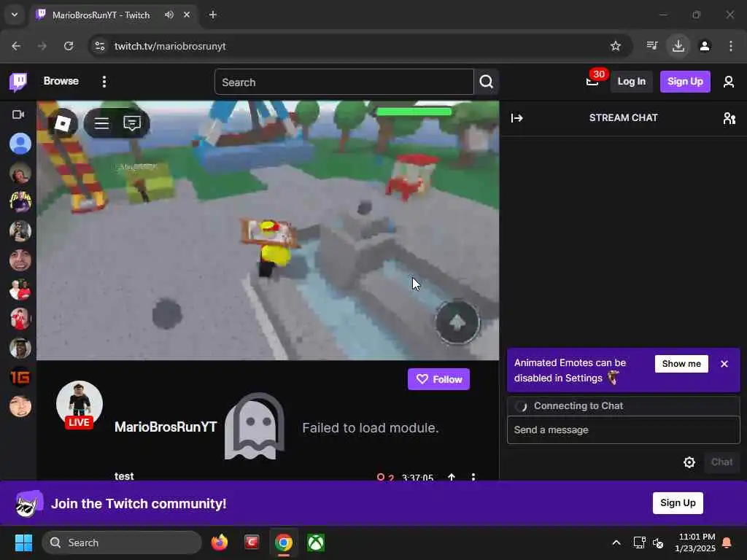Click the Send a message input
The width and height of the screenshot is (747, 560).
click(x=623, y=430)
